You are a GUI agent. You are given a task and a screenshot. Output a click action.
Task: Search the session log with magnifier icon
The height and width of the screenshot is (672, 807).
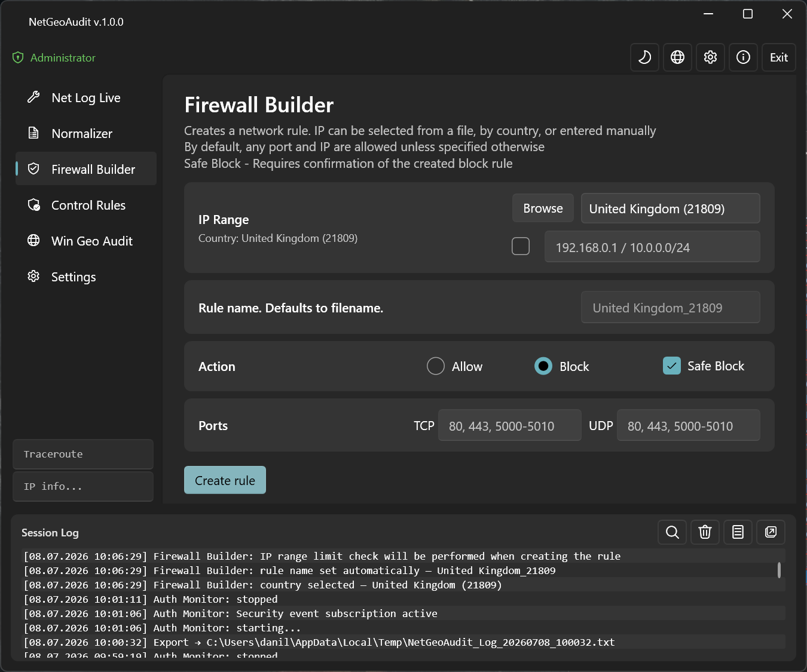[672, 532]
